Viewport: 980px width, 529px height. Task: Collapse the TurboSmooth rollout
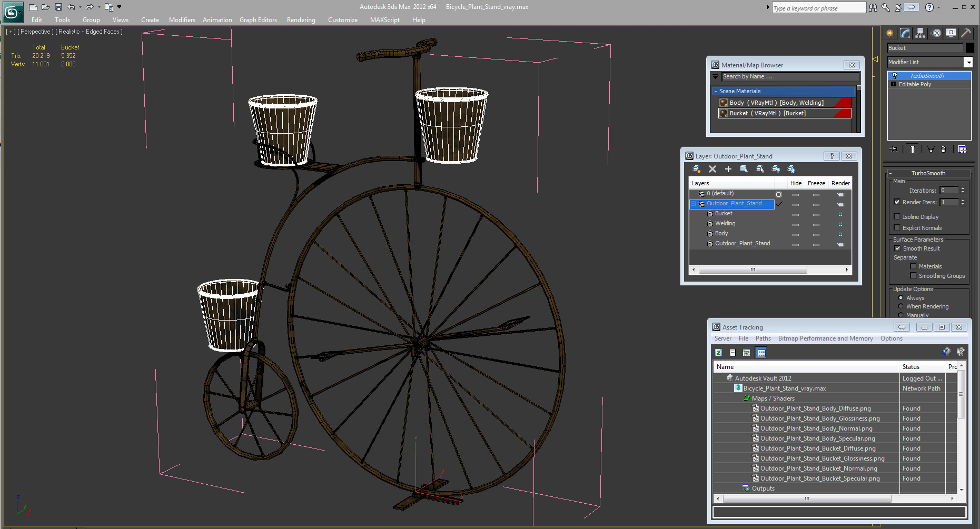pos(890,173)
